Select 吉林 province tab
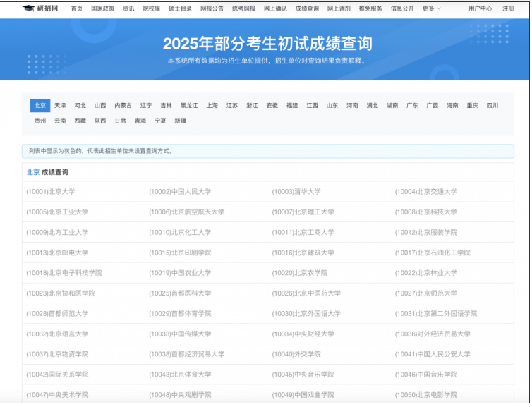This screenshot has width=532, height=407. coord(167,106)
